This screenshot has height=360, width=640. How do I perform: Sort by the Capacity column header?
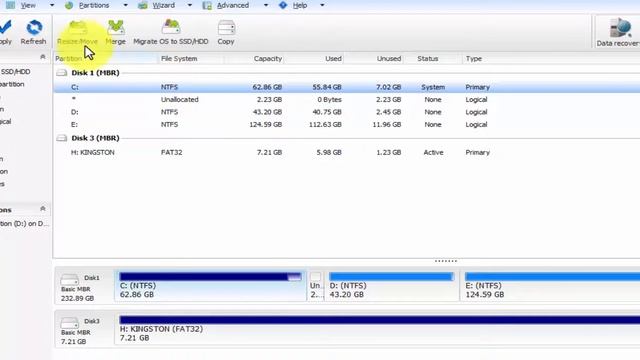pos(268,59)
